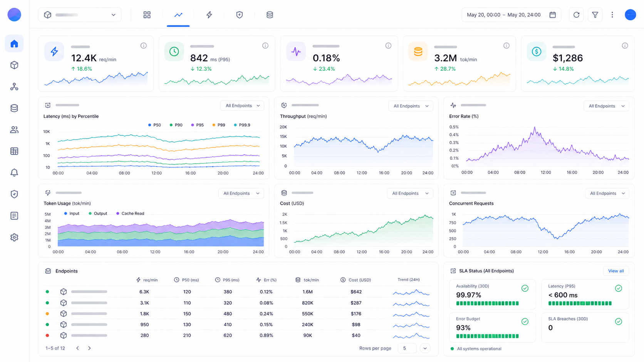Click the Error Budget 93% progress bar
Screen dimensions: 644x362
[x=487, y=336]
